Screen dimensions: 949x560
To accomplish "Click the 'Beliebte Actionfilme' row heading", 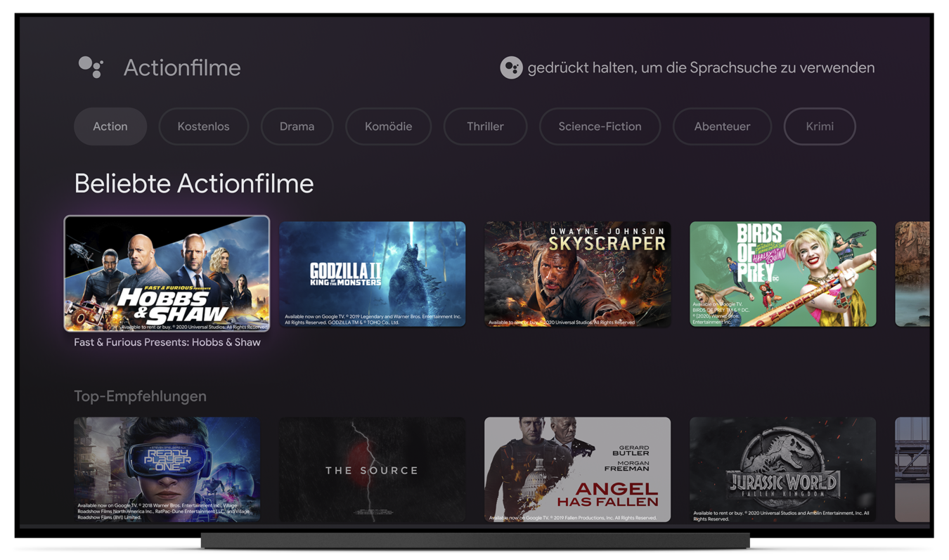I will 194,183.
